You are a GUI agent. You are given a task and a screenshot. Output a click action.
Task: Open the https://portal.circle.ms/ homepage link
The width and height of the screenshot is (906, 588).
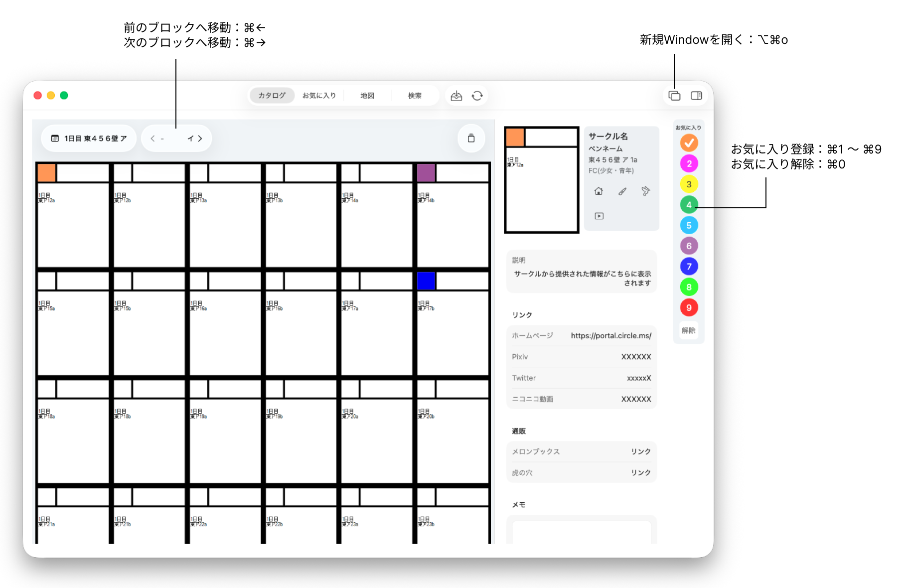coord(610,336)
